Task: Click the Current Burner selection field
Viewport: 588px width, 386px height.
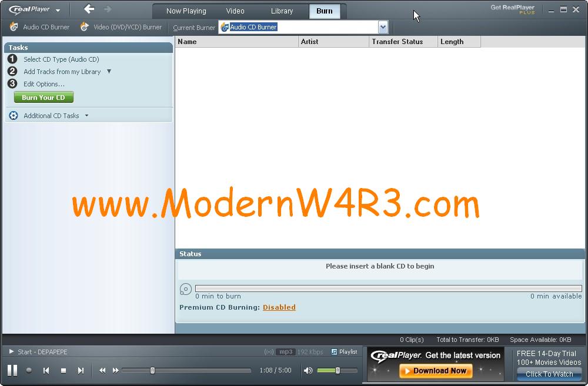Action: [x=299, y=27]
